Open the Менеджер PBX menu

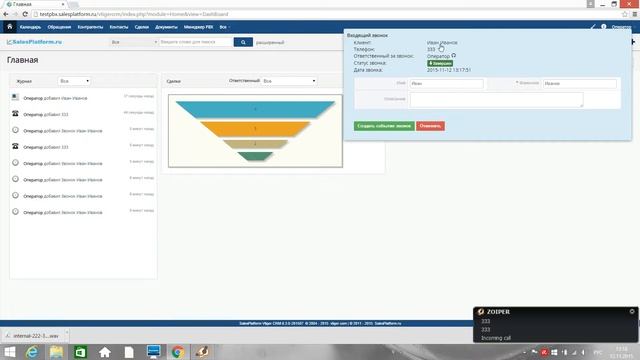pos(198,27)
